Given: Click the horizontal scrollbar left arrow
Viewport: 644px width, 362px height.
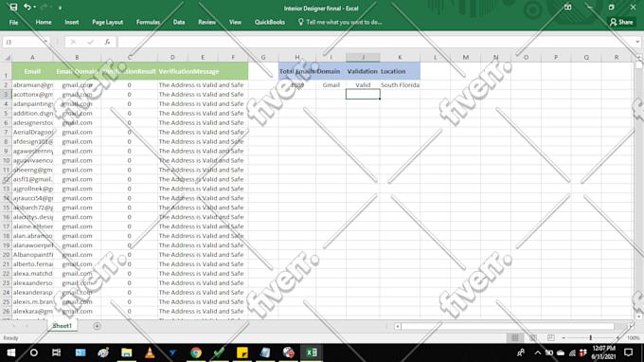Looking at the screenshot, I should pos(397,326).
